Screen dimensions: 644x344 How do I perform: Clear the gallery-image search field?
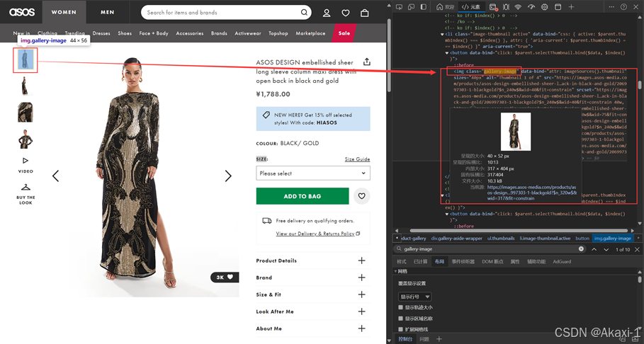coord(581,248)
